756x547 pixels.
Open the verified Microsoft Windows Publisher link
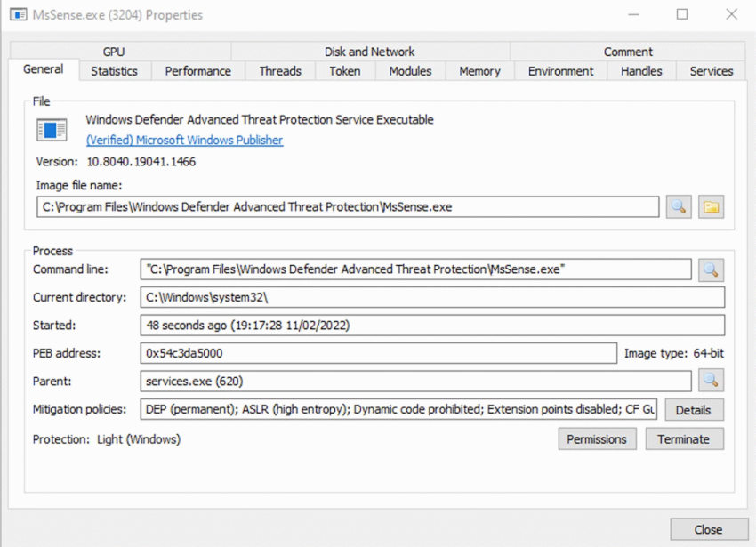183,140
